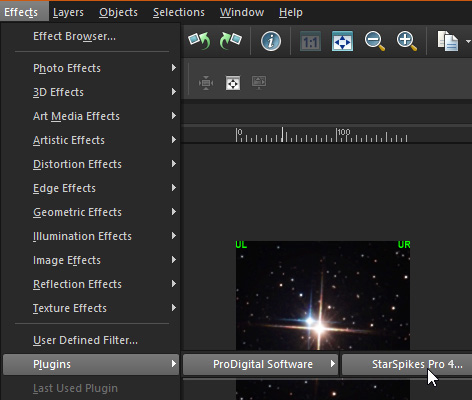Open dropdown arrow next to paste icon

pyautogui.click(x=468, y=42)
